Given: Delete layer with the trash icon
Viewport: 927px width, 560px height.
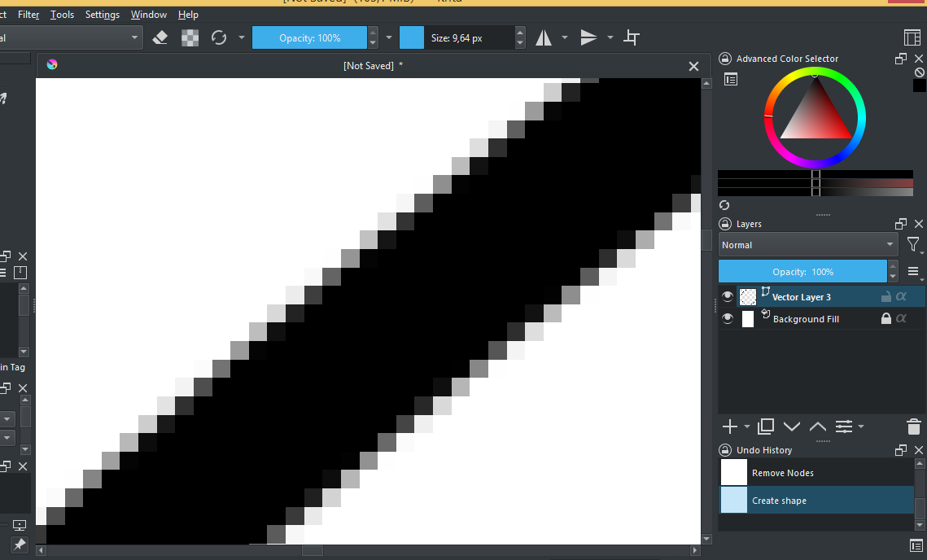Looking at the screenshot, I should coord(913,427).
